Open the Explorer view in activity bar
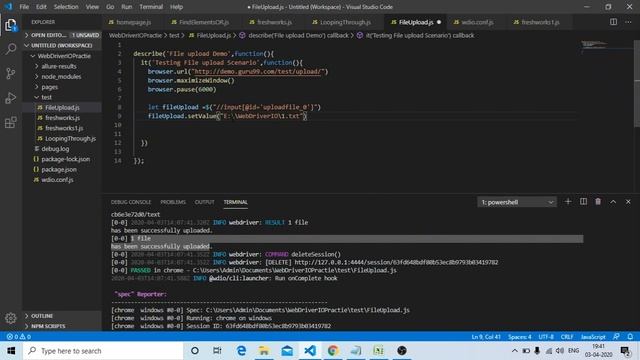640x360 pixels. tap(11, 25)
